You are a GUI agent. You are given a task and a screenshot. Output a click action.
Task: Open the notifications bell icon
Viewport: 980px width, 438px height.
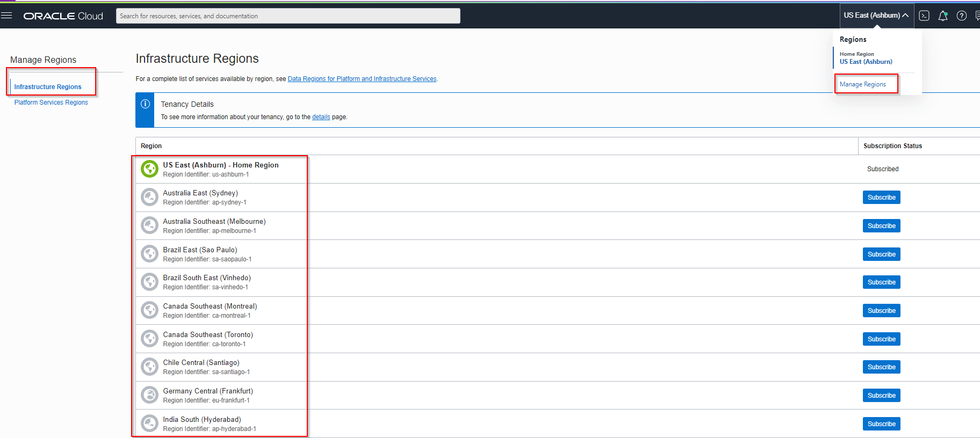click(943, 16)
